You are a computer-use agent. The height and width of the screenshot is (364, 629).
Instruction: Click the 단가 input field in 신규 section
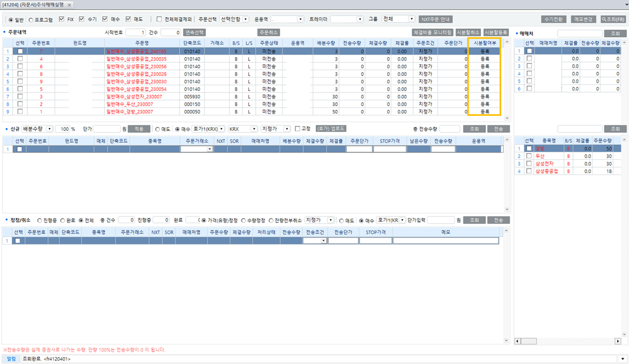point(107,128)
